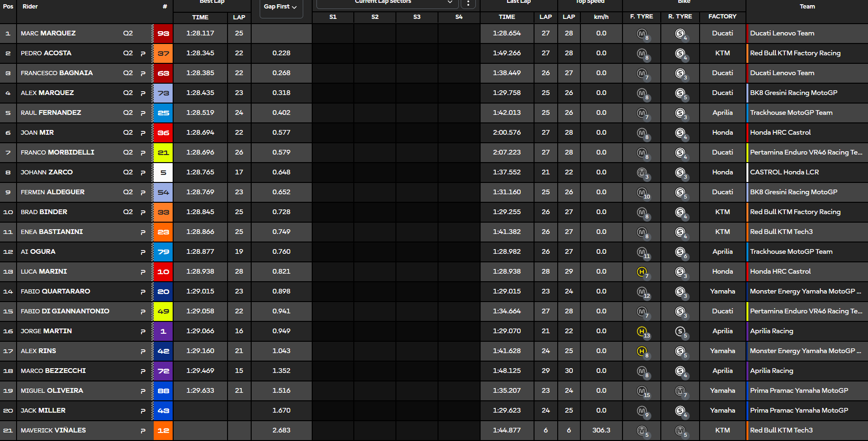Image resolution: width=868 pixels, height=441 pixels.
Task: Click Johann Zarco's rear soft tyre icon
Action: (x=680, y=173)
